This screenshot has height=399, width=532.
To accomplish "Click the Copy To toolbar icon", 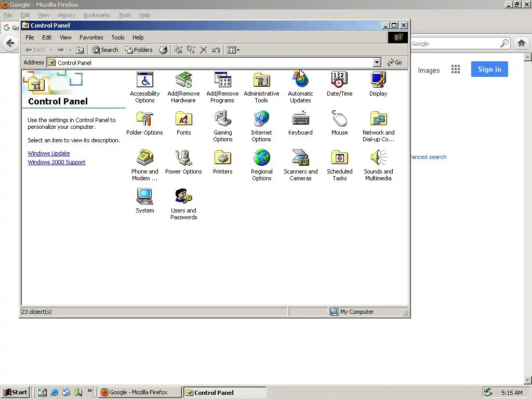I will [191, 50].
